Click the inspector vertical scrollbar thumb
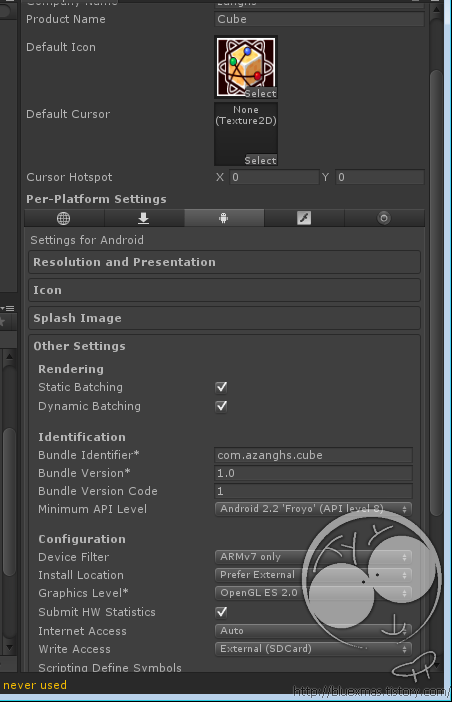This screenshot has width=452, height=702. [x=436, y=293]
